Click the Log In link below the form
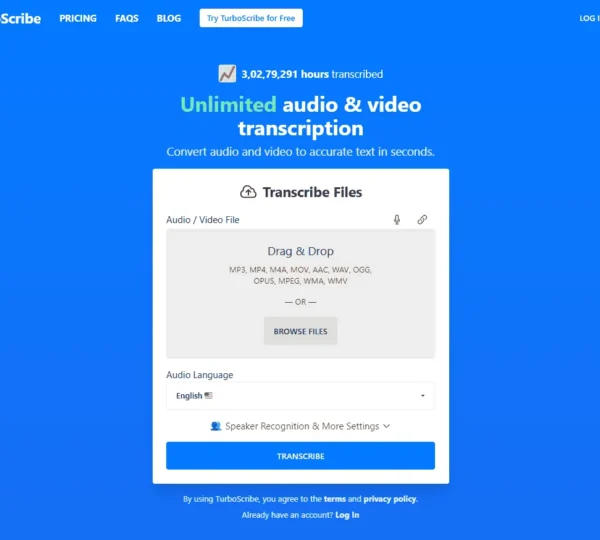 (x=347, y=515)
